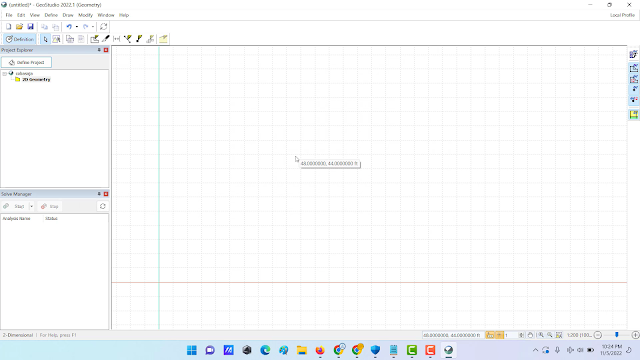Click the yellow surface layer tool icon

pos(163,39)
